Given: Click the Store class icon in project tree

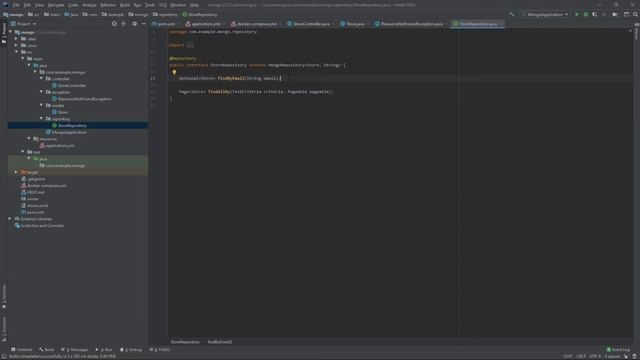Looking at the screenshot, I should click(x=54, y=112).
